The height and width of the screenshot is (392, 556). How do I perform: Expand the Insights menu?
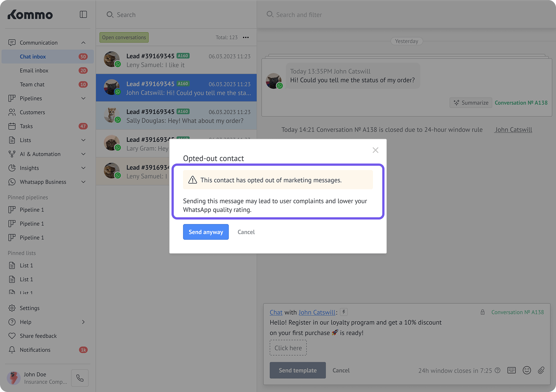pyautogui.click(x=83, y=168)
